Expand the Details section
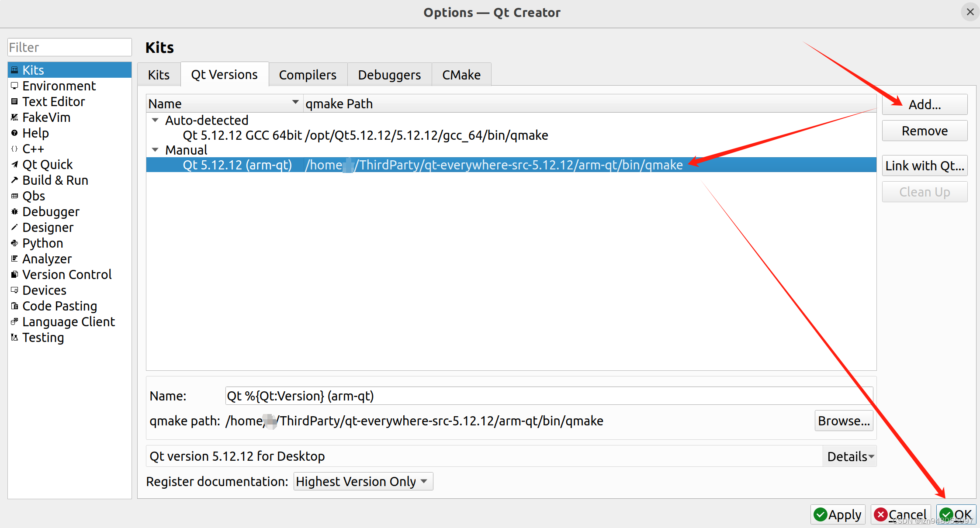 [x=850, y=456]
